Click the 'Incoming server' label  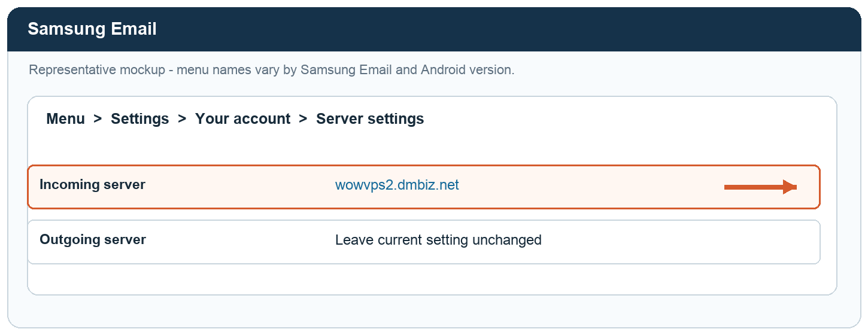[x=92, y=185]
